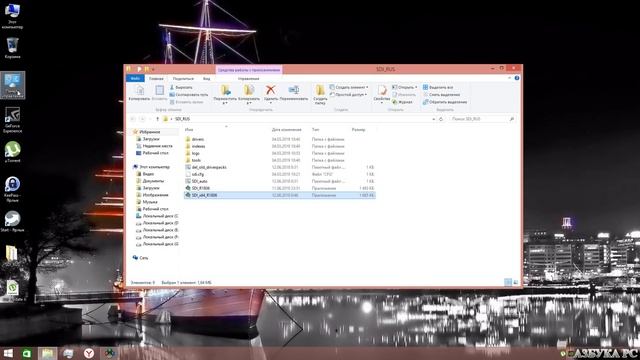The height and width of the screenshot is (360, 640).
Task: Select the SDI_x64_R1806 application
Action: point(280,195)
